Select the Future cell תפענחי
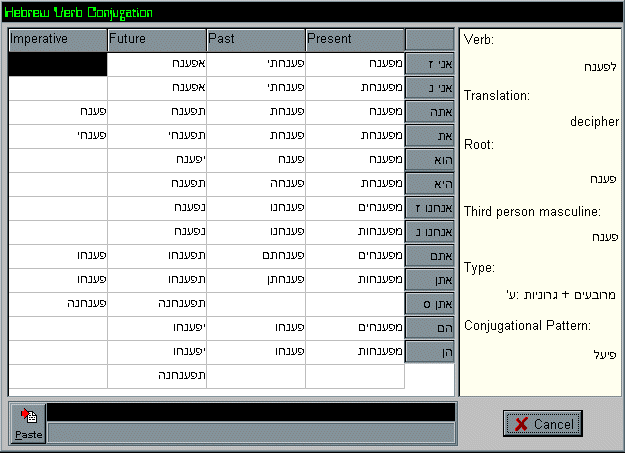Viewport: 625px width, 453px height. tap(157, 136)
